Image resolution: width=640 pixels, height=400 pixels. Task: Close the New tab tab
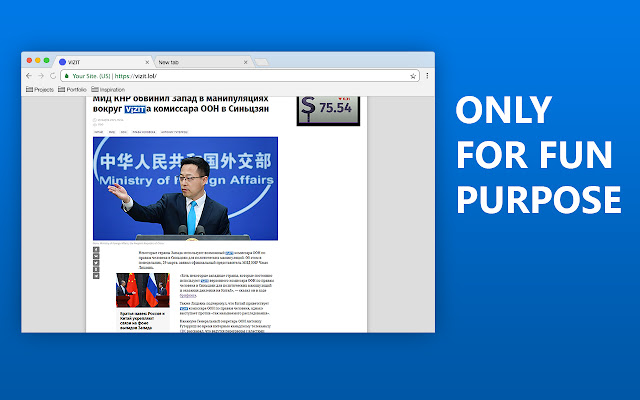245,62
